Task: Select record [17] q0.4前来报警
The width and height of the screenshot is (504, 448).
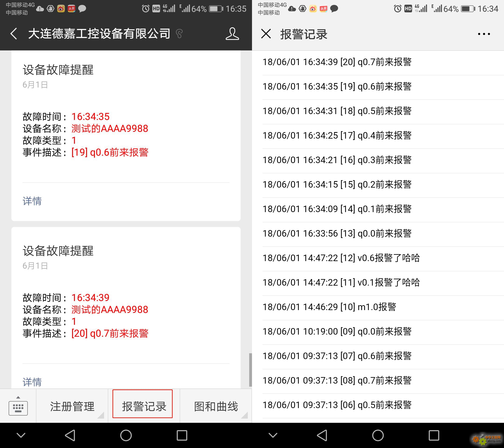Action: (x=378, y=136)
